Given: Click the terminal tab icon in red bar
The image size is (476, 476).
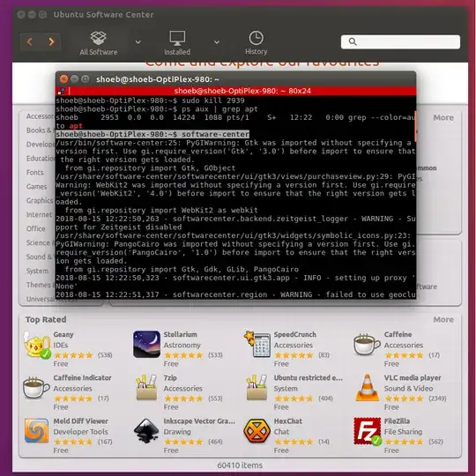Looking at the screenshot, I should (62, 91).
